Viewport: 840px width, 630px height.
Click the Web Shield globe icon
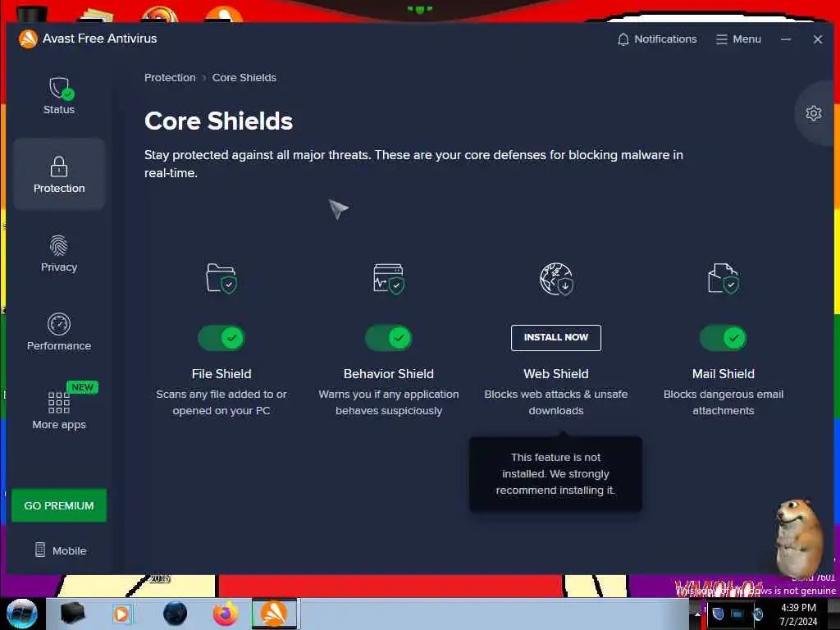(556, 279)
